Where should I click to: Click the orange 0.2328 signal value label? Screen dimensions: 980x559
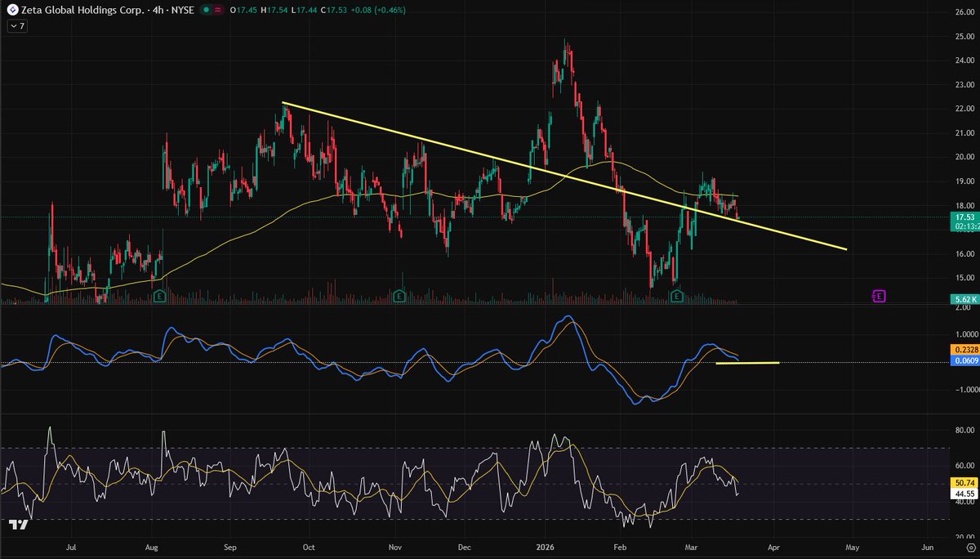[964, 349]
